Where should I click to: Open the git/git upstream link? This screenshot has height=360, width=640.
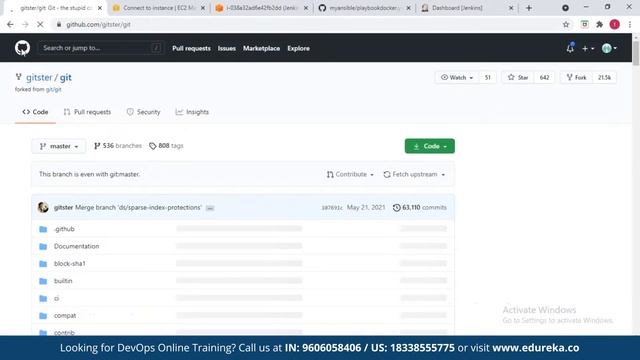(x=53, y=89)
